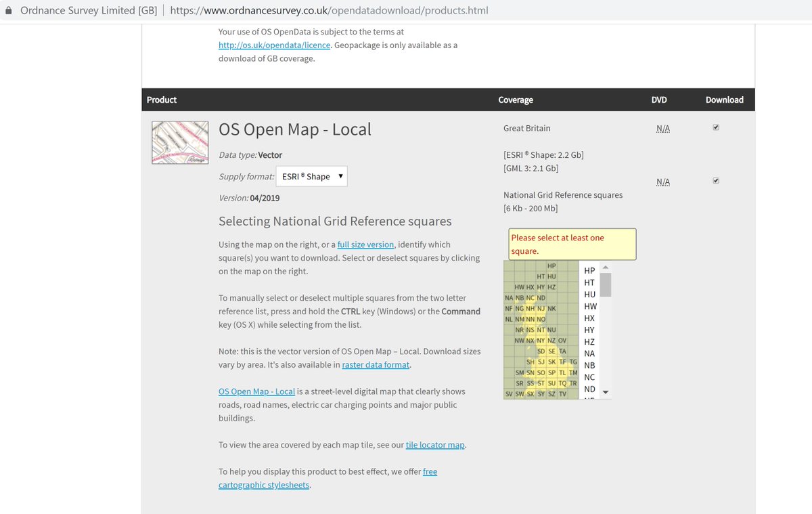Click the grid list scrollbar thumb
Image resolution: width=812 pixels, height=514 pixels.
606,285
